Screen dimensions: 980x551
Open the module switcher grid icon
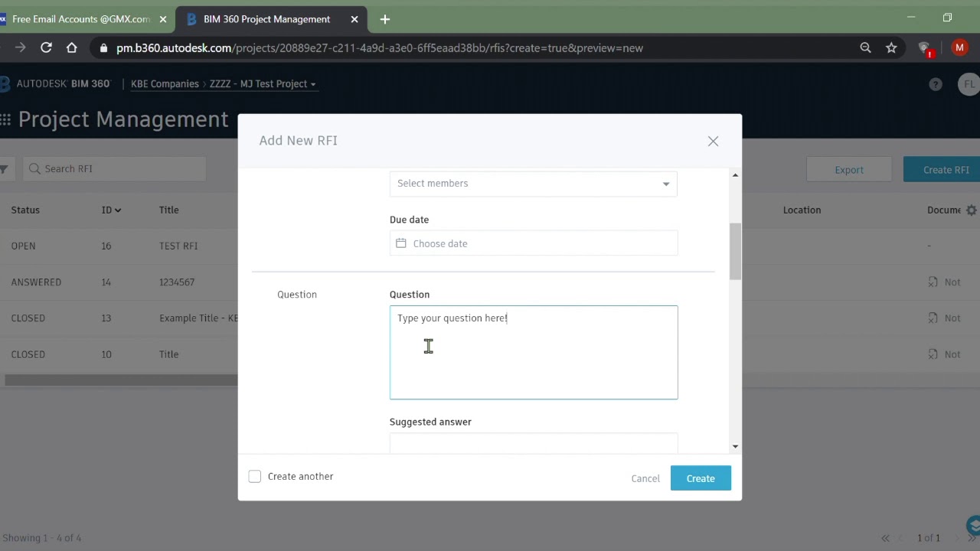click(x=5, y=119)
